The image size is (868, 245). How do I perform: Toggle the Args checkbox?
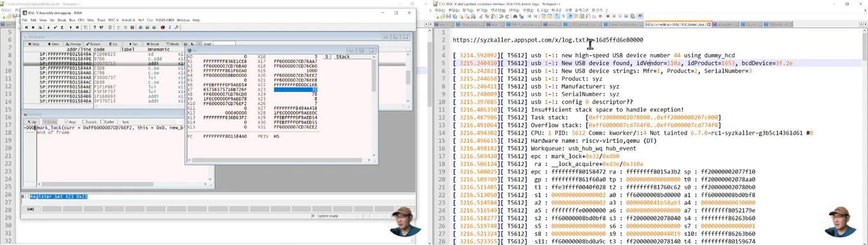70,122
